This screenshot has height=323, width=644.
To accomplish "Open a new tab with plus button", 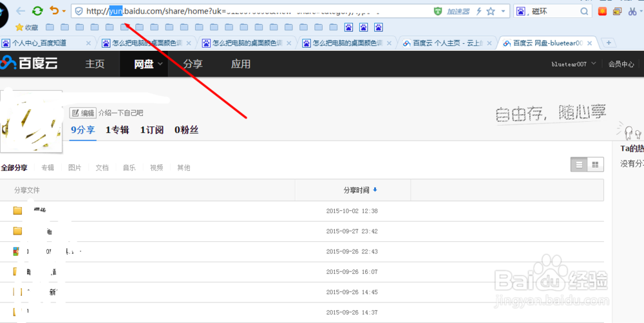I will (609, 43).
